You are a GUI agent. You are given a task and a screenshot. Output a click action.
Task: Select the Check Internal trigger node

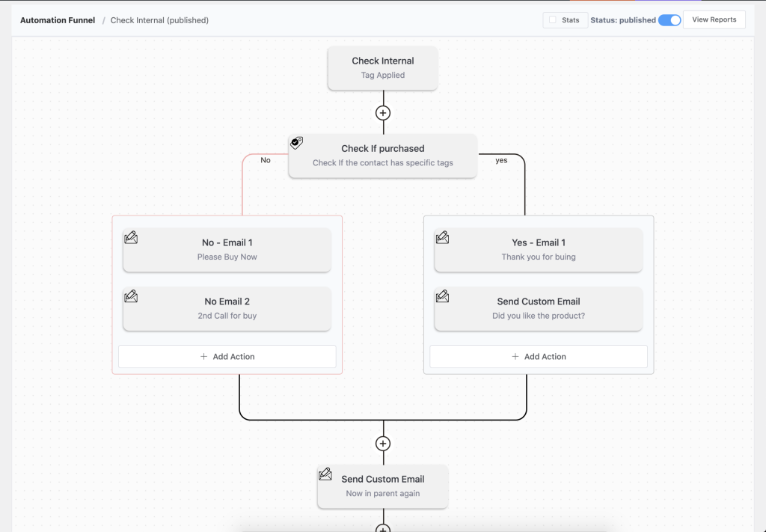click(382, 67)
